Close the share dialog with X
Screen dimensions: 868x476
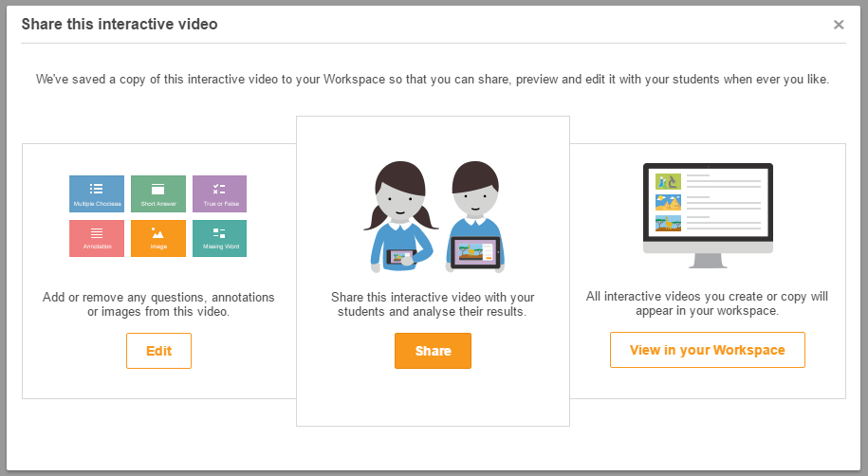[839, 25]
